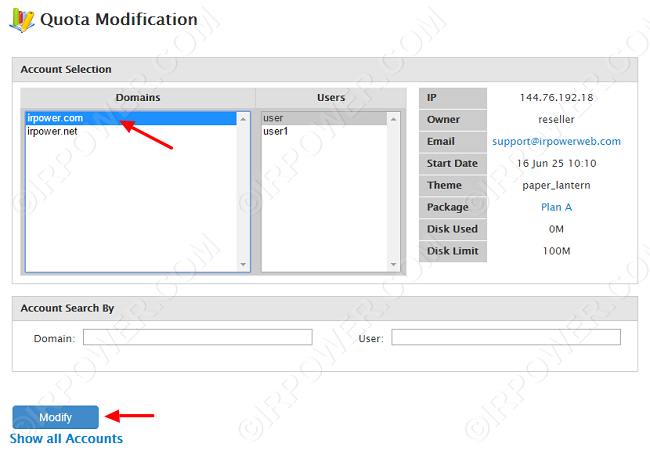Choose 'user' in the Users list
Viewport: 650px width, 458px height.
point(273,118)
